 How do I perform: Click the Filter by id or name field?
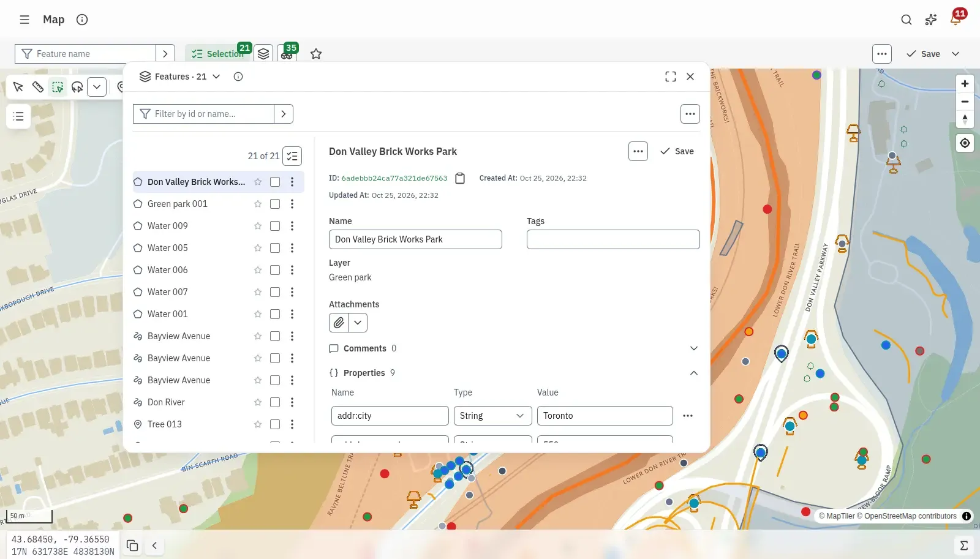(203, 114)
